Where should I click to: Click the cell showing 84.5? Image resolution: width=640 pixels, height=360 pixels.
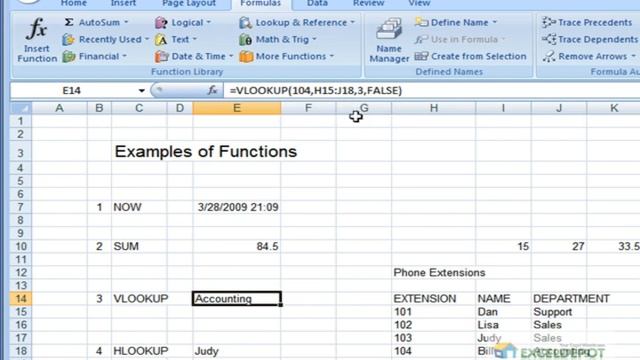(x=237, y=247)
